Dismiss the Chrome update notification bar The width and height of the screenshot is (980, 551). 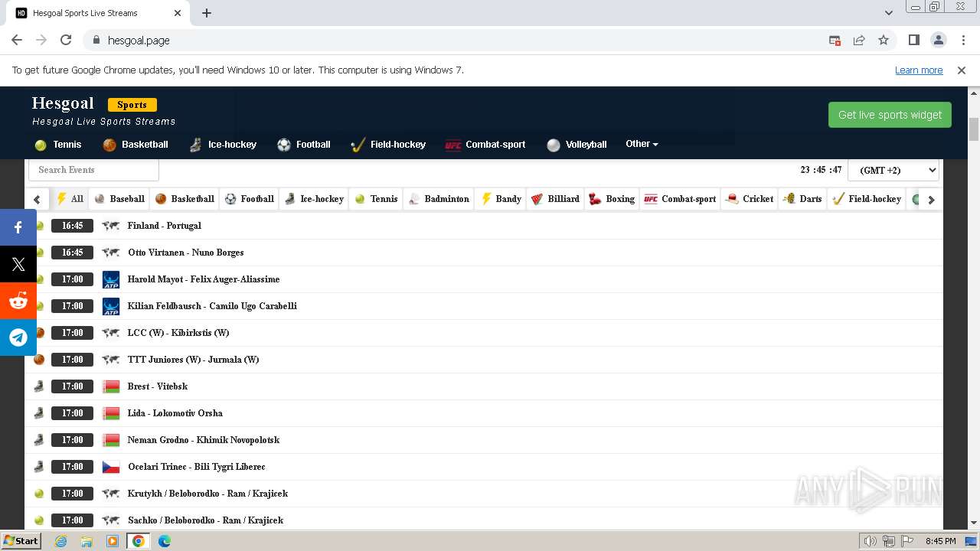click(x=962, y=70)
